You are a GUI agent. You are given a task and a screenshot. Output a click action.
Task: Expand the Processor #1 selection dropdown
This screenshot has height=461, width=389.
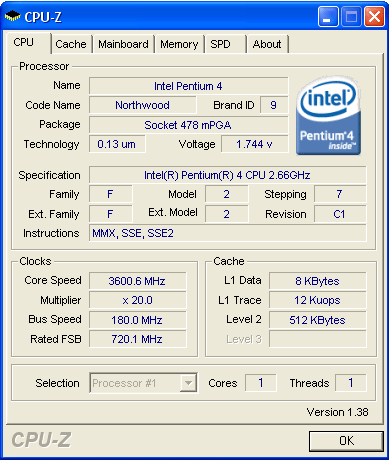click(144, 383)
